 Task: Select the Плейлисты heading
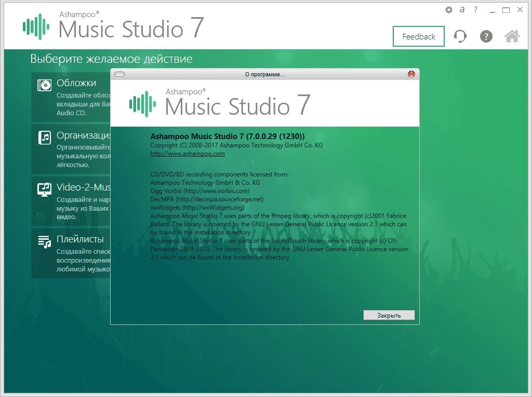pos(80,239)
